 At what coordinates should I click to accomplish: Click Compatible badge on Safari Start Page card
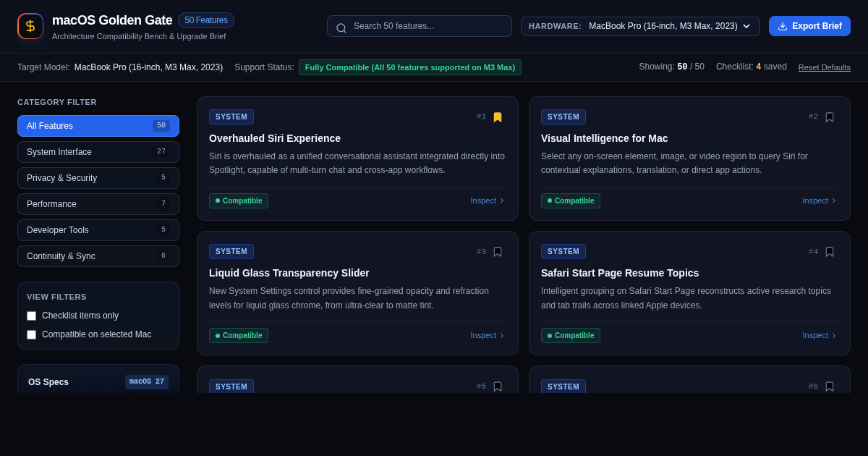(x=571, y=335)
